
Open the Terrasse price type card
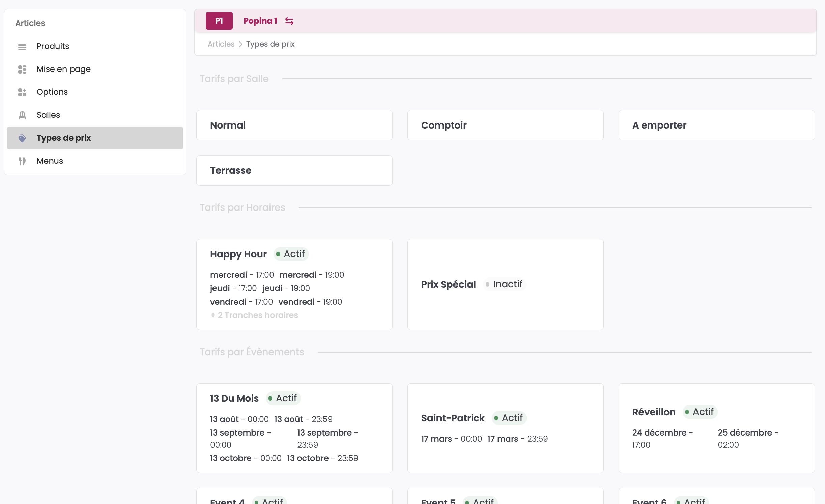point(294,170)
